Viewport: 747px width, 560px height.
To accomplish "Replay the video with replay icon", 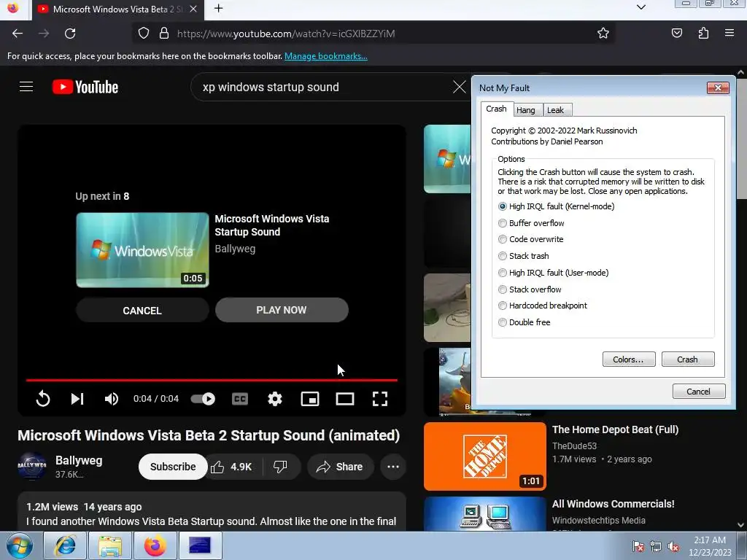I will coord(43,399).
